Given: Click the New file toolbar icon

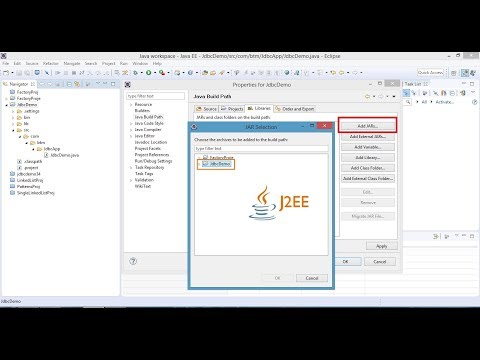Looking at the screenshot, I should [6, 73].
